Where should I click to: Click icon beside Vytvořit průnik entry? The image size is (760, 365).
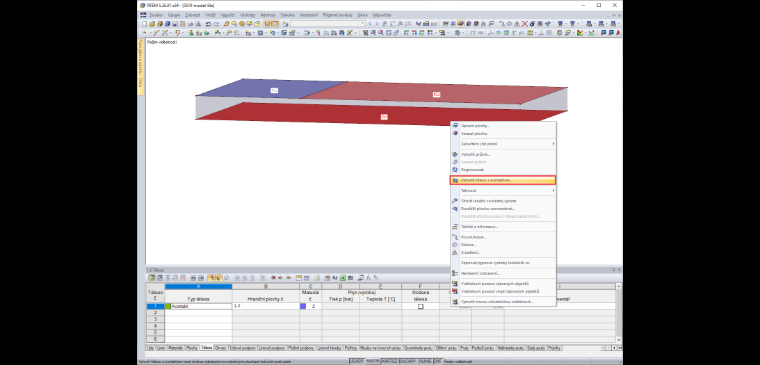coord(455,154)
